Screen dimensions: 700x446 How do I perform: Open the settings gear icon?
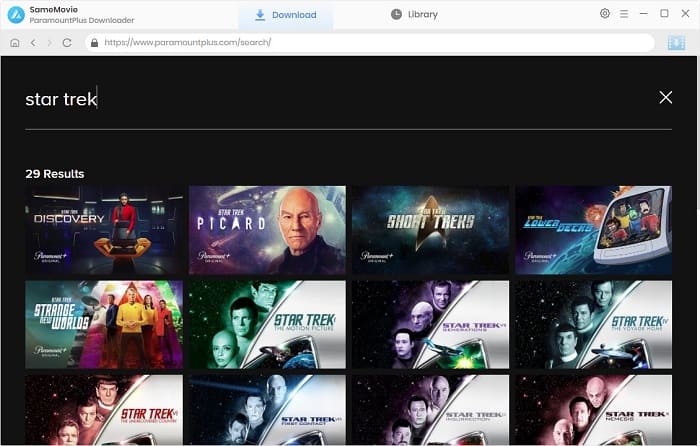click(604, 13)
